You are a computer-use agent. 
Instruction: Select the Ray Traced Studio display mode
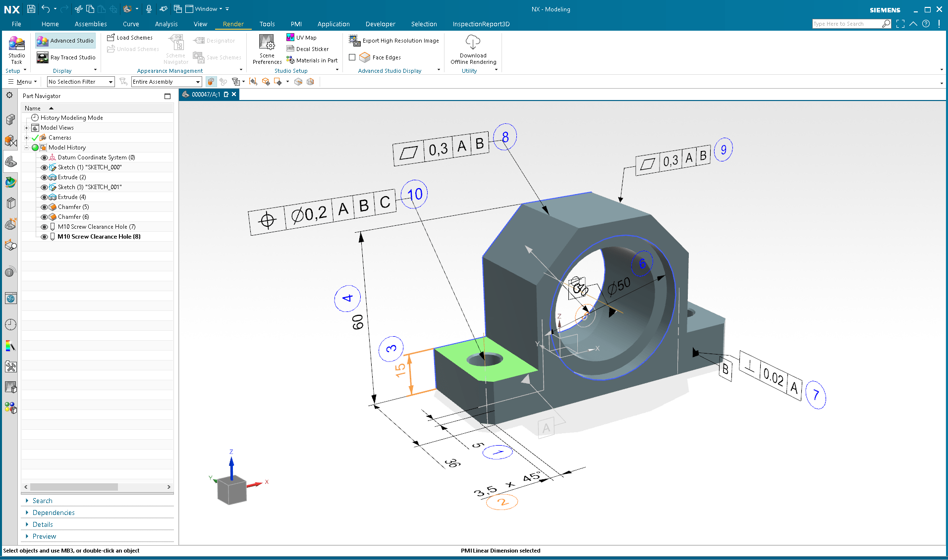65,57
